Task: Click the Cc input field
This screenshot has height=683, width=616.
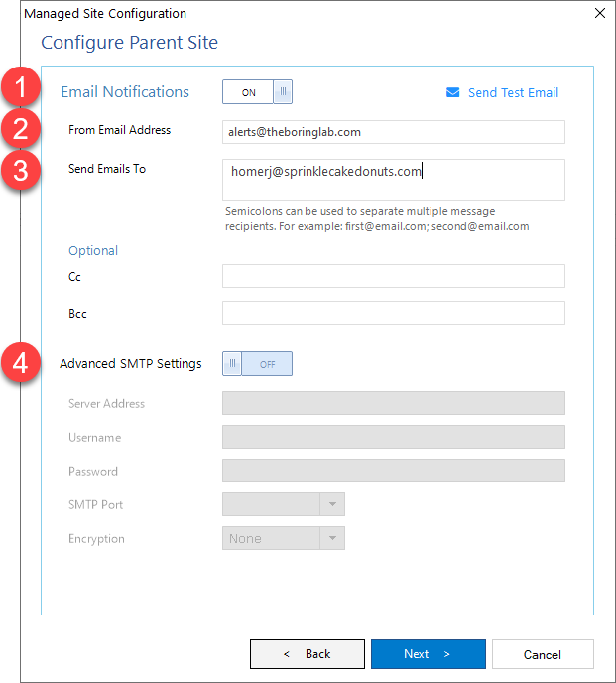Action: 394,276
